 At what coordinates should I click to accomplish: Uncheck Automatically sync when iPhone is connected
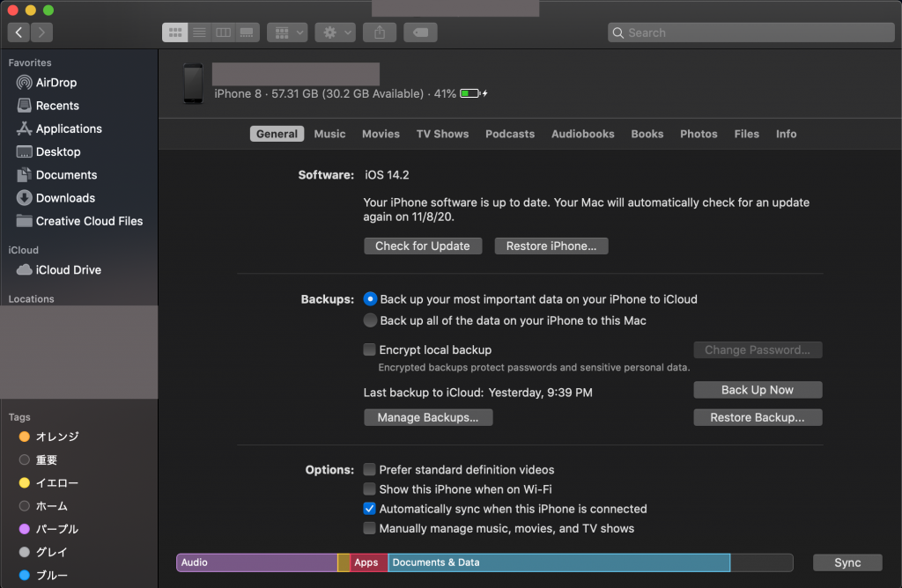(369, 509)
